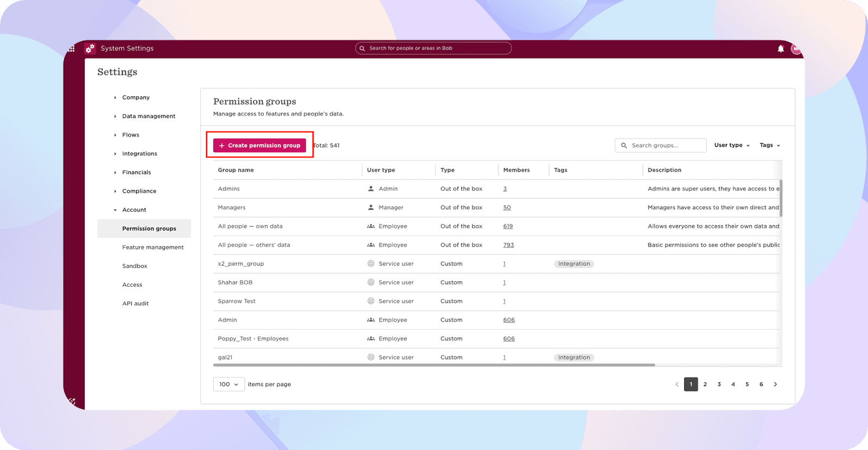Viewport: 868px width, 450px height.
Task: Click the Search groups input field
Action: click(x=661, y=145)
